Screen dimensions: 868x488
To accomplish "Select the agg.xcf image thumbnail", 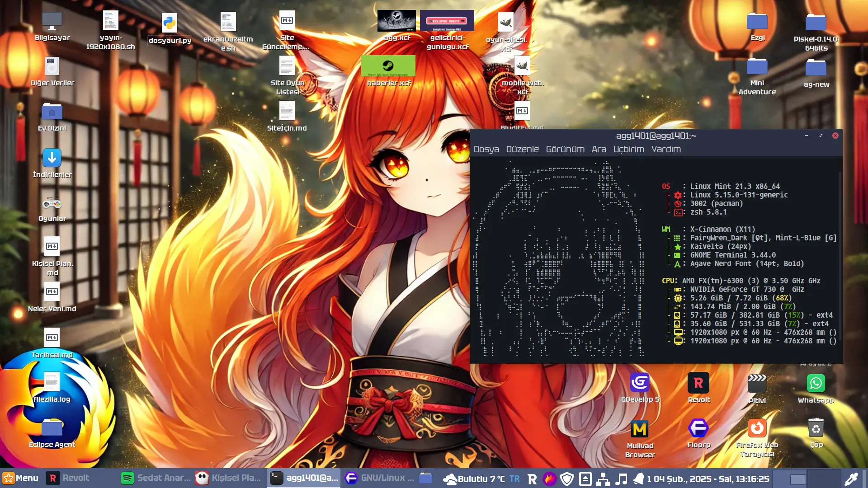I will click(x=396, y=26).
